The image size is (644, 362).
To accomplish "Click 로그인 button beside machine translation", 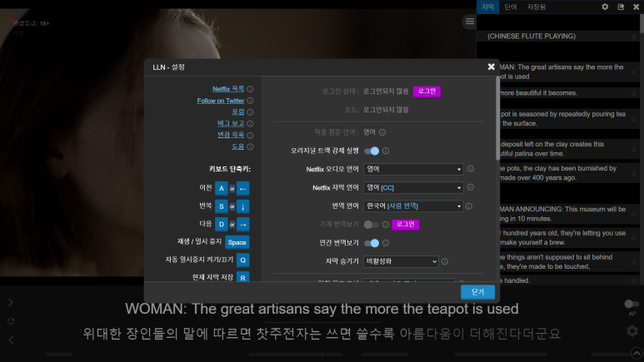I will (406, 225).
